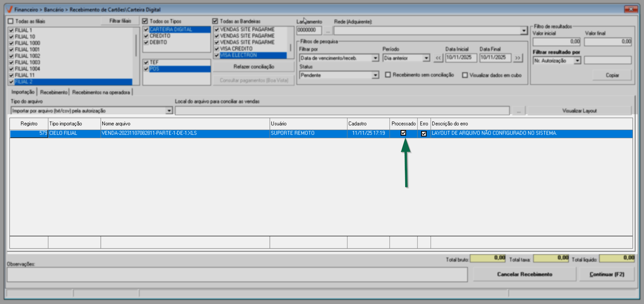Click Refazer conciliação button
This screenshot has width=644, height=304.
coord(254,67)
